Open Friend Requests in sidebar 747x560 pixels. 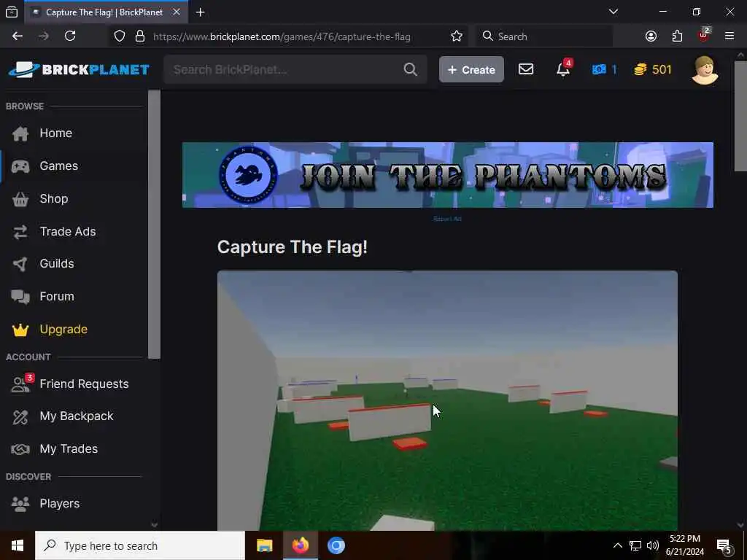click(74, 384)
